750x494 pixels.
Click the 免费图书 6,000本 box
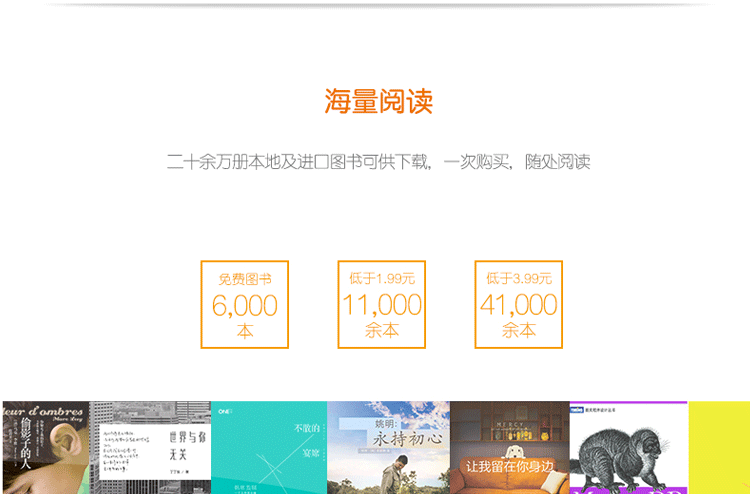point(245,304)
